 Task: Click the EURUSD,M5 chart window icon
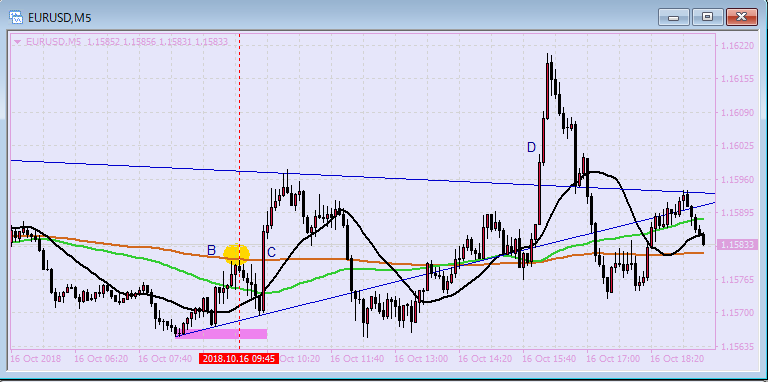(16, 18)
